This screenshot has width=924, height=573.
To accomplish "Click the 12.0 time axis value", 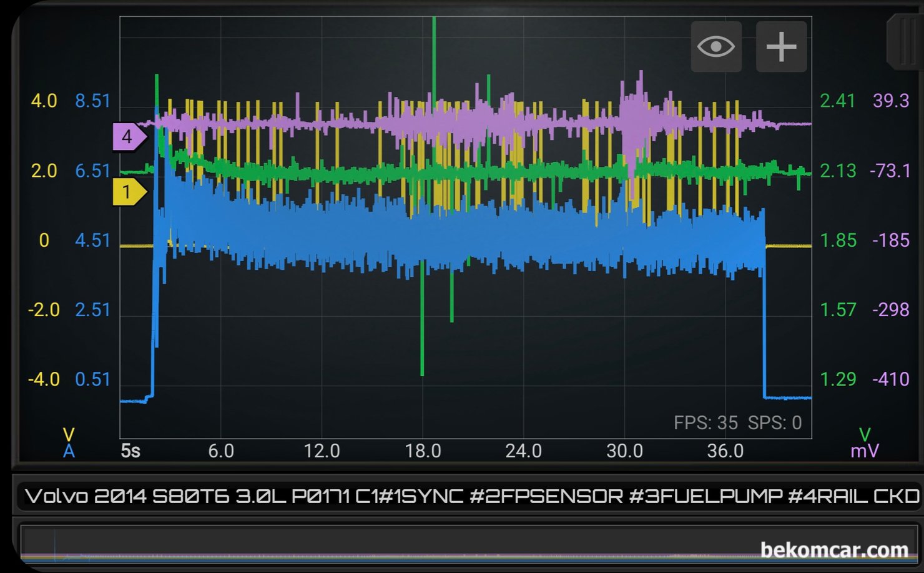I will pos(322,451).
